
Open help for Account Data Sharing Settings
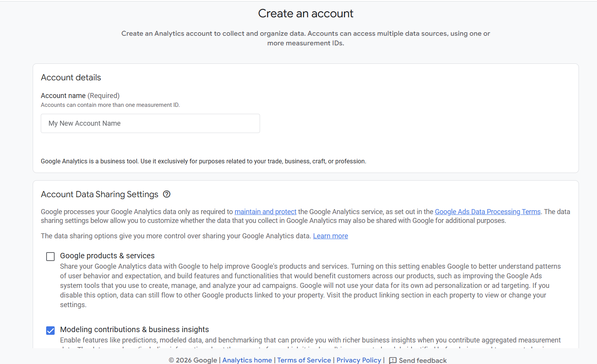(167, 194)
